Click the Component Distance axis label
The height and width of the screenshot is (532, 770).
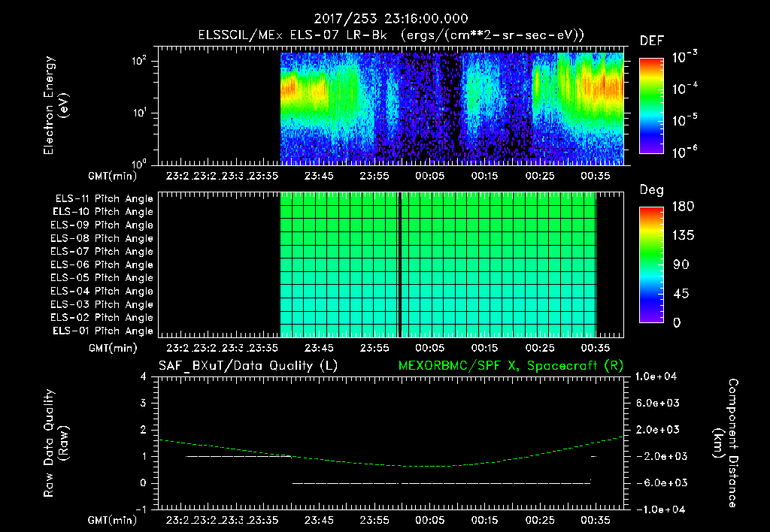pyautogui.click(x=726, y=443)
